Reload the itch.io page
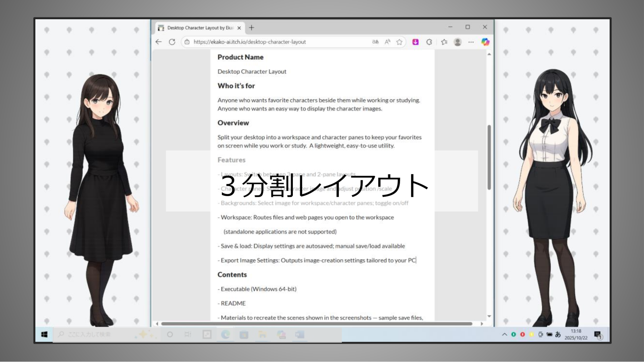644x362 pixels. pos(172,42)
